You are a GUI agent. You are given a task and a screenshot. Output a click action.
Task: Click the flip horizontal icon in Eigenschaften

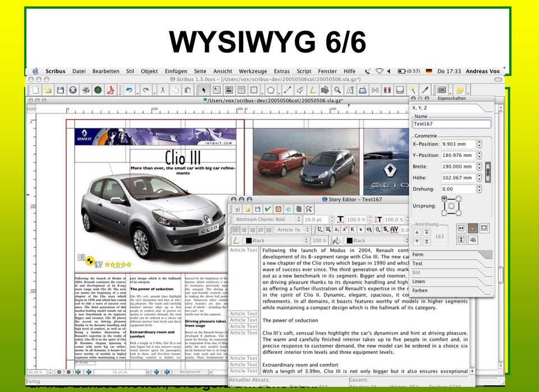[461, 228]
